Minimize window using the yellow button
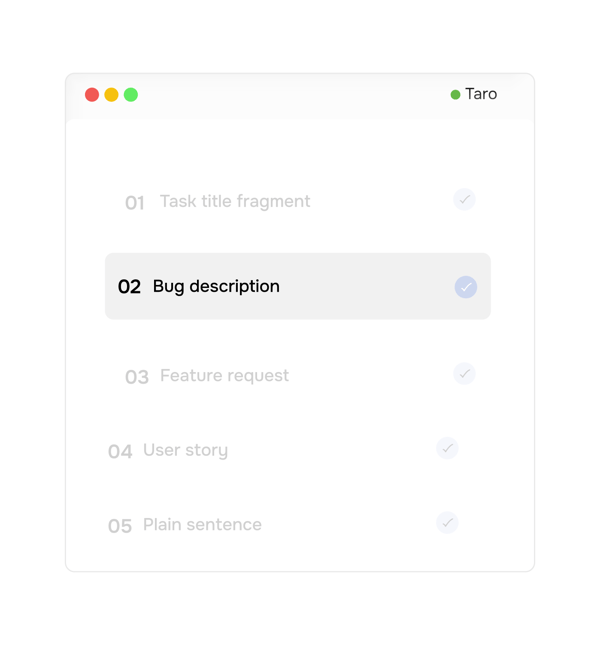The width and height of the screenshot is (600, 645). pos(111,95)
